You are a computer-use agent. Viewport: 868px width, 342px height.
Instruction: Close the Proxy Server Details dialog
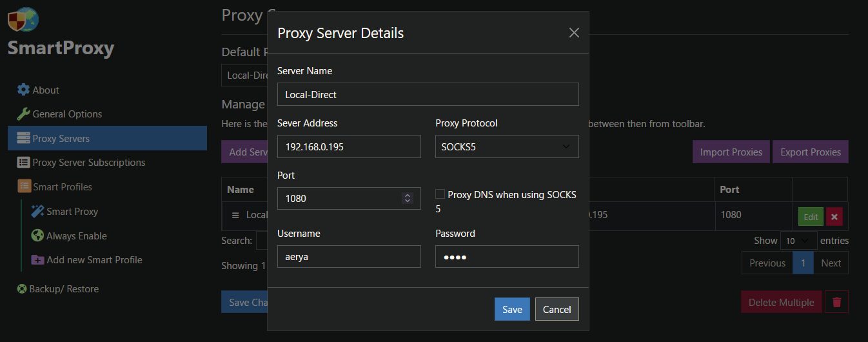point(574,33)
